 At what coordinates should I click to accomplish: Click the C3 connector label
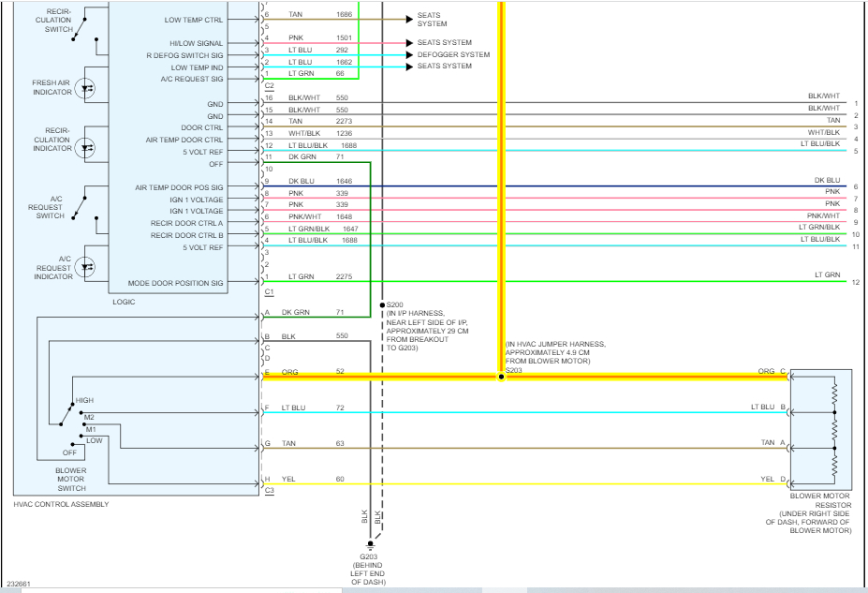click(x=269, y=491)
